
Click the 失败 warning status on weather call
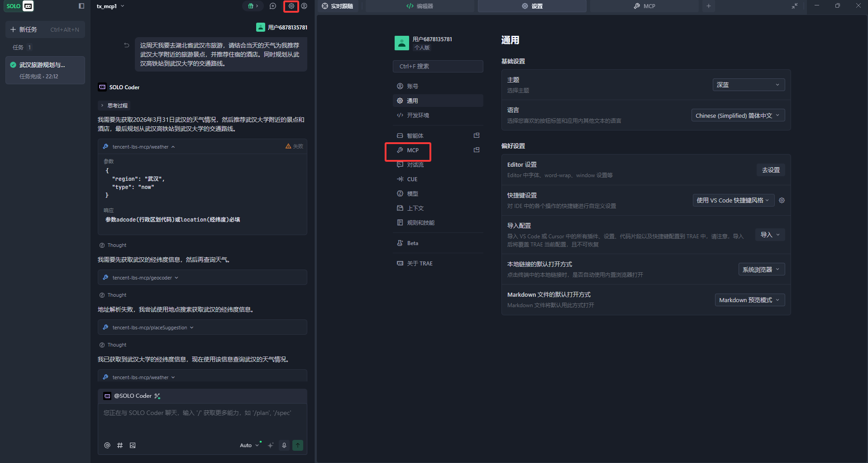[294, 146]
